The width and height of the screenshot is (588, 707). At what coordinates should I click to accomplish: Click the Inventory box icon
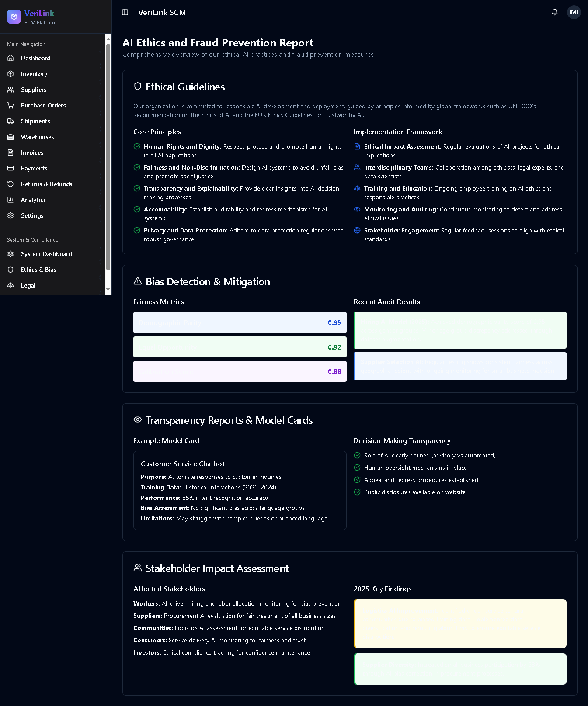pyautogui.click(x=10, y=74)
